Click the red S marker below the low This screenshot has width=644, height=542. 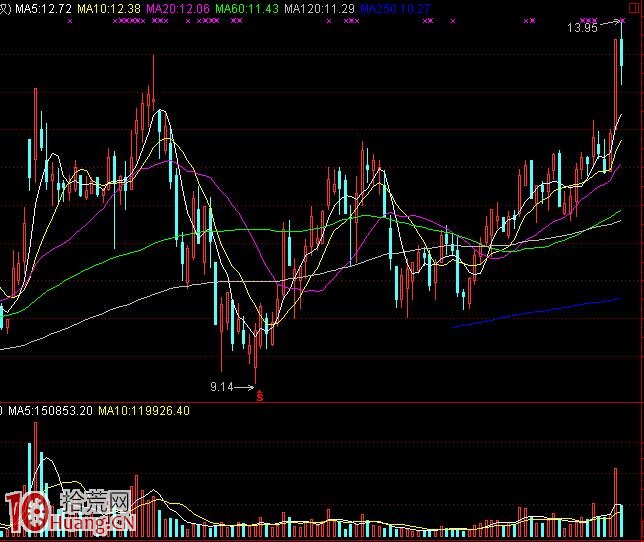point(259,396)
